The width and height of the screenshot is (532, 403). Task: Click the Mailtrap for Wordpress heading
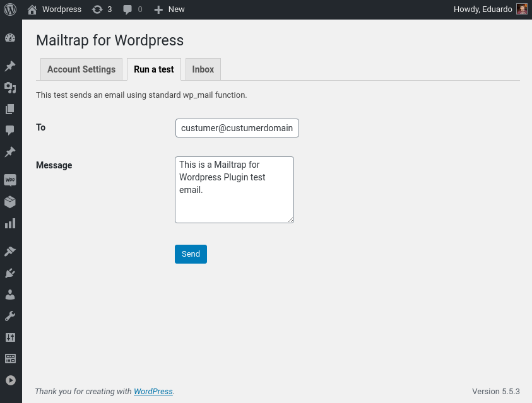[110, 40]
